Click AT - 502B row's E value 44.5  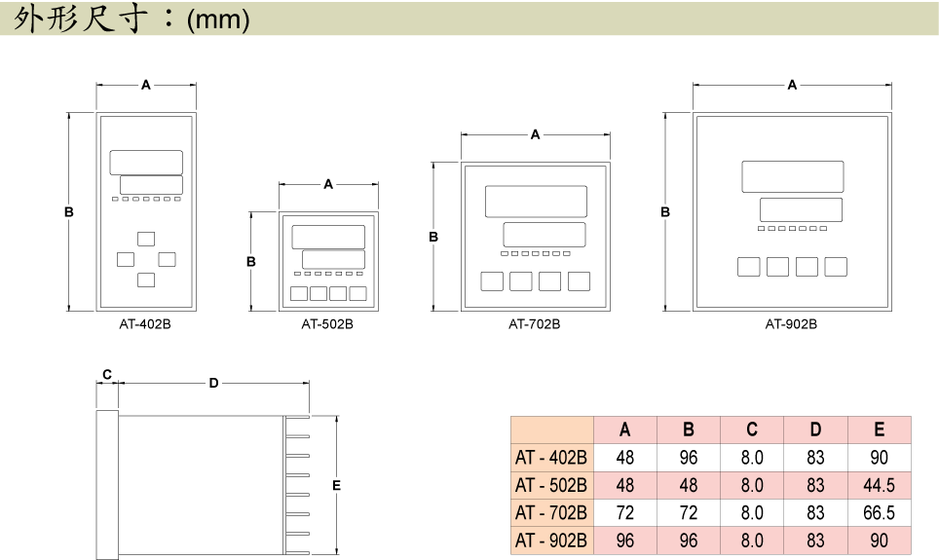880,485
